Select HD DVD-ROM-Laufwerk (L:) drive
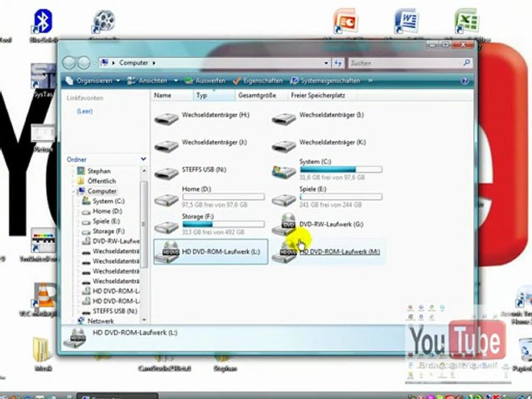The height and width of the screenshot is (399, 532). [x=211, y=252]
